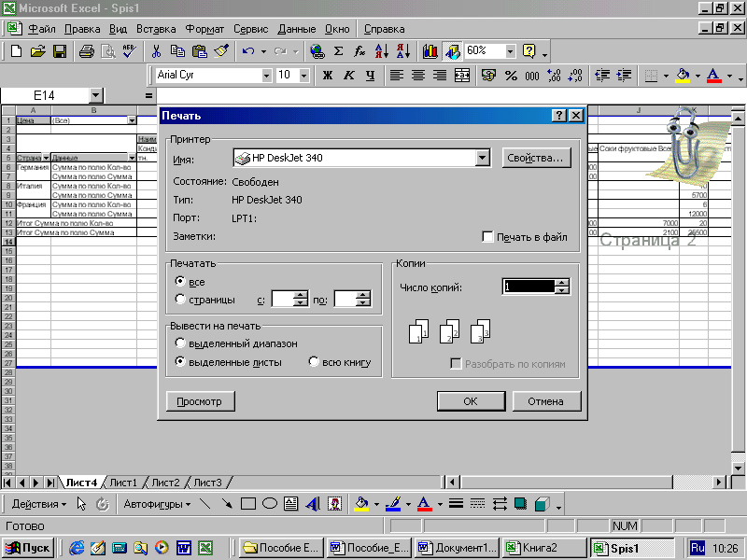Toggle Bold Ж formatting
Viewport: 747px width, 560px height.
[x=328, y=76]
